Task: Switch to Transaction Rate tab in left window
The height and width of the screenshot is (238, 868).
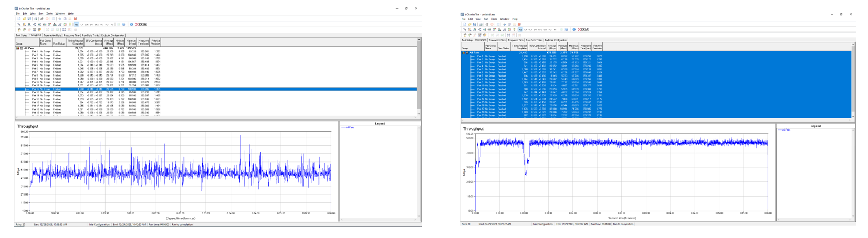Action: 53,35
